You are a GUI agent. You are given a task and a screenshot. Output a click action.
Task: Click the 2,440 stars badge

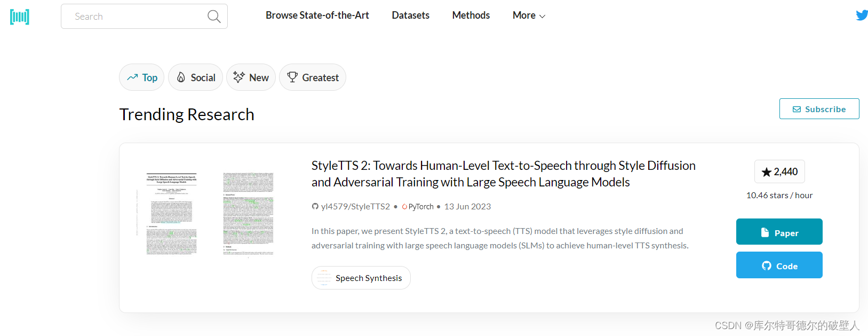tap(779, 171)
